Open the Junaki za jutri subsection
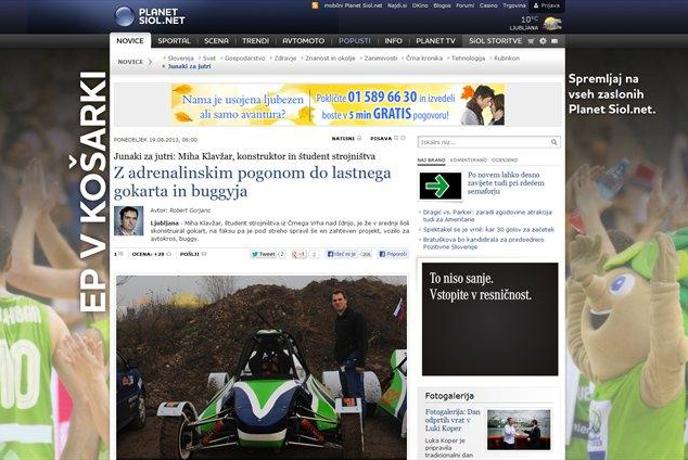The width and height of the screenshot is (688, 460). coord(190,66)
